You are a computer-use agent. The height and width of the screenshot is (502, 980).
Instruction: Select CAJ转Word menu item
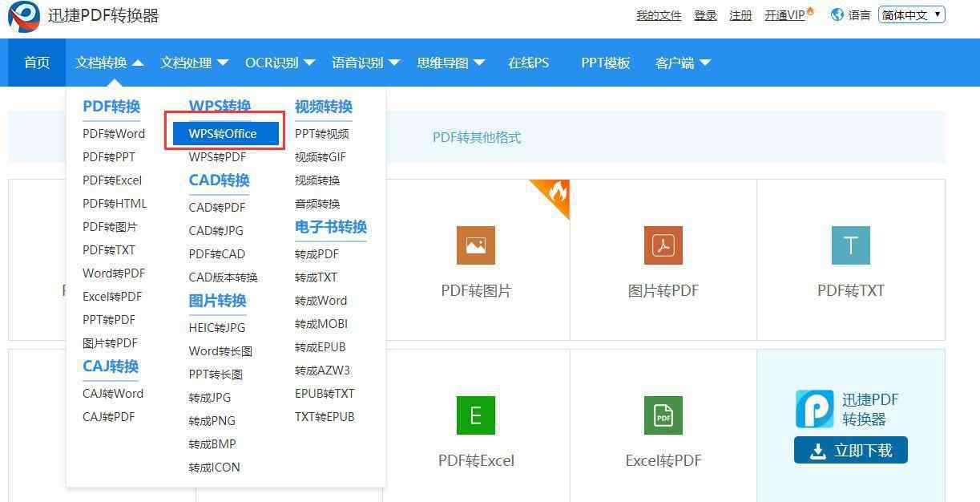coord(113,393)
